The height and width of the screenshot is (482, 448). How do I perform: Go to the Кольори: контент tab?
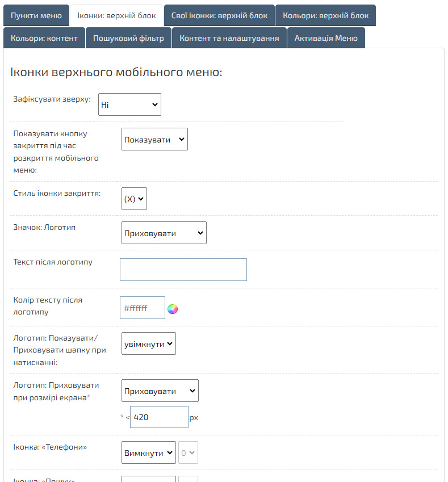pyautogui.click(x=44, y=38)
